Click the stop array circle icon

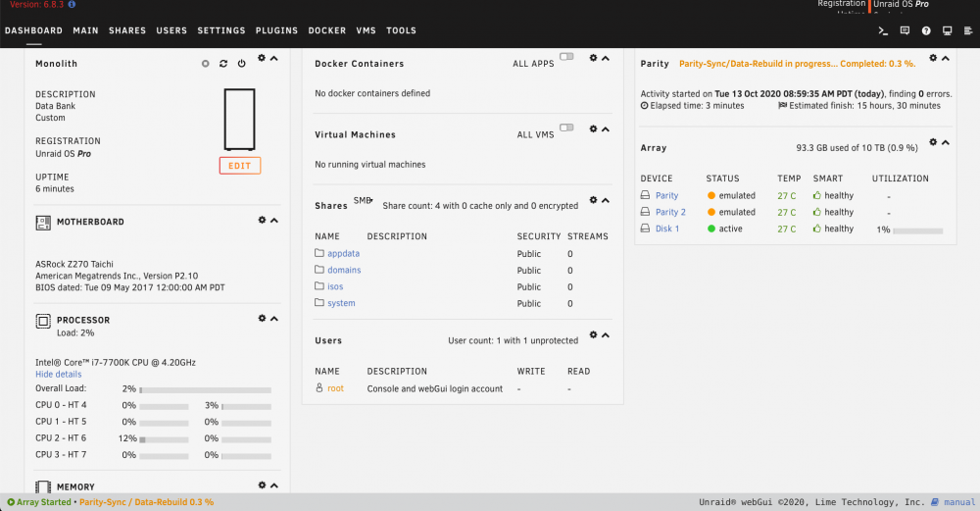[x=205, y=64]
